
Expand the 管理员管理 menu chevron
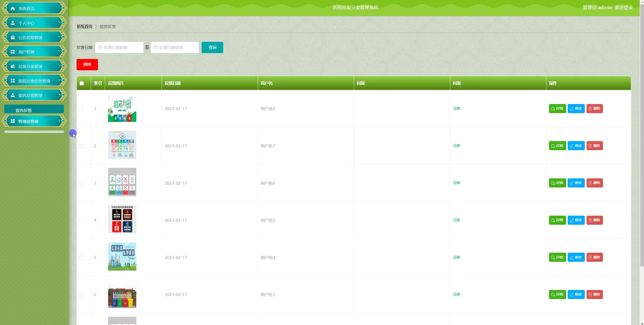60,121
